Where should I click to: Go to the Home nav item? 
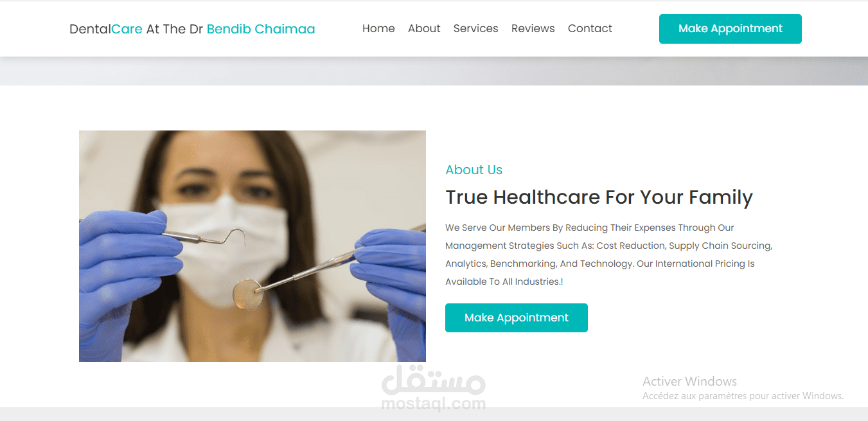tap(378, 28)
